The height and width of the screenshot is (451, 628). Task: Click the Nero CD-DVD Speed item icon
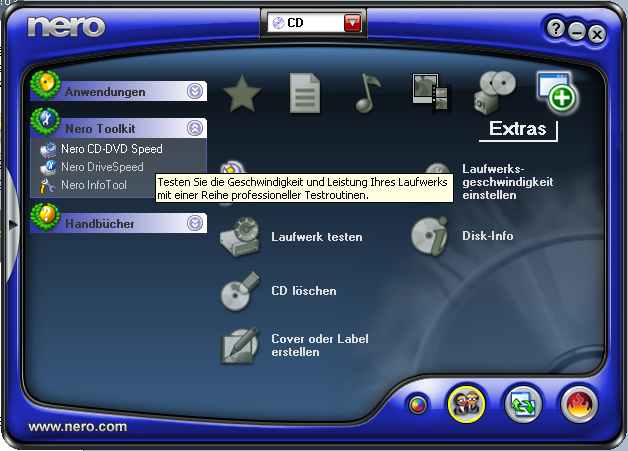tap(49, 149)
